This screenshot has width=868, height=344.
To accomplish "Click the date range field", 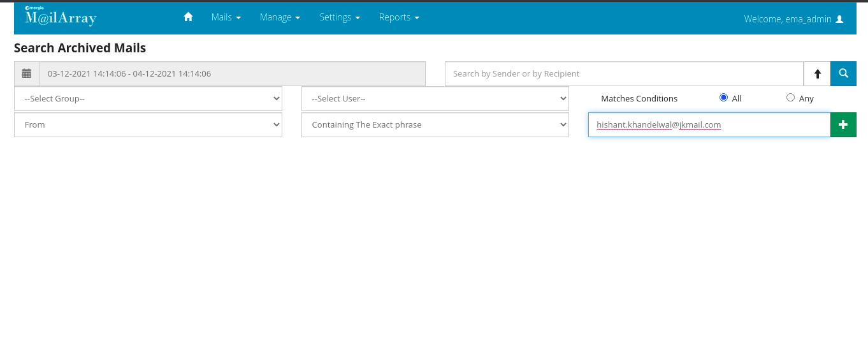I will coord(233,73).
